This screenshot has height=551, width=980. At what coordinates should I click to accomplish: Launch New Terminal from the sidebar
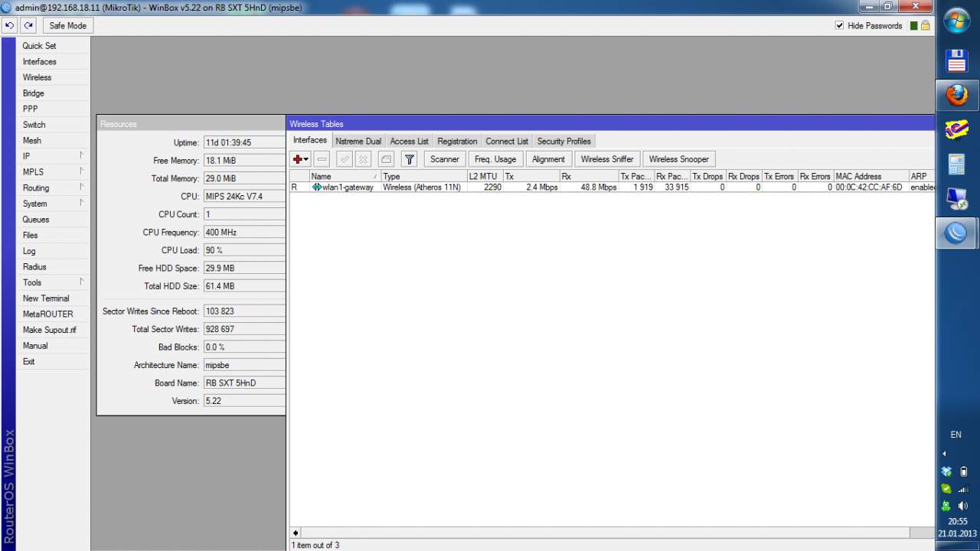46,298
